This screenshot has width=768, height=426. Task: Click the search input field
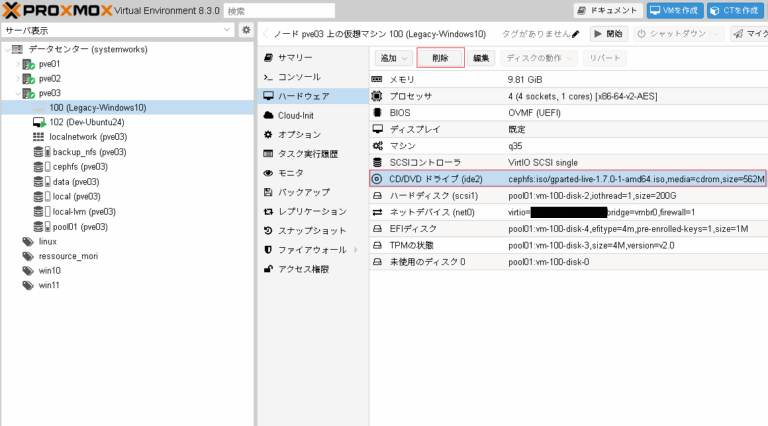279,11
